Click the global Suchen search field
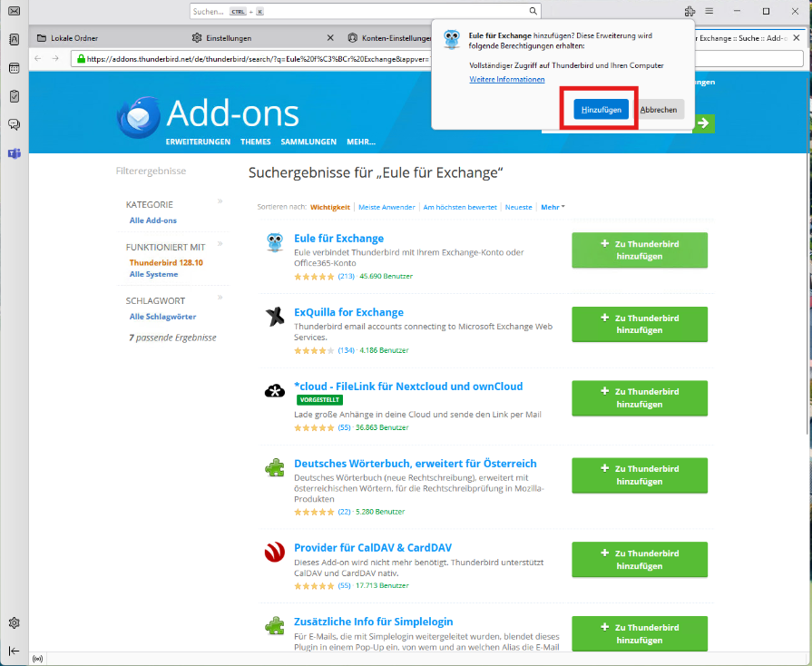The image size is (812, 666). coord(365,11)
